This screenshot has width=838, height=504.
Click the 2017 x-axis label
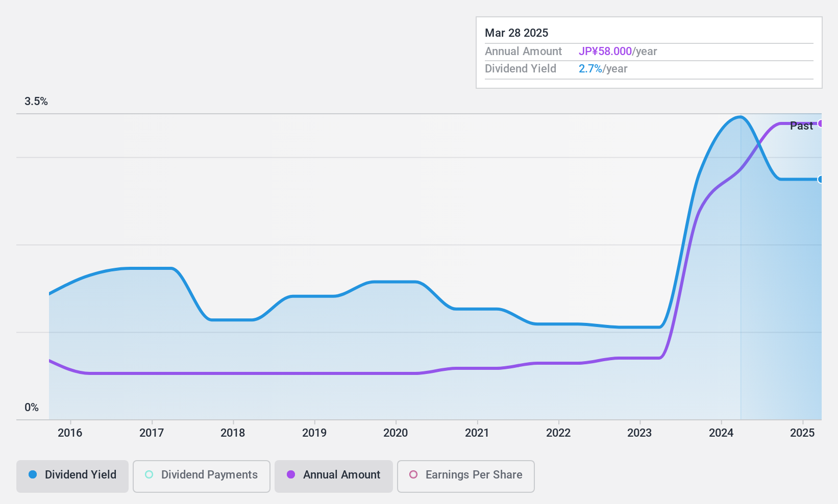152,433
